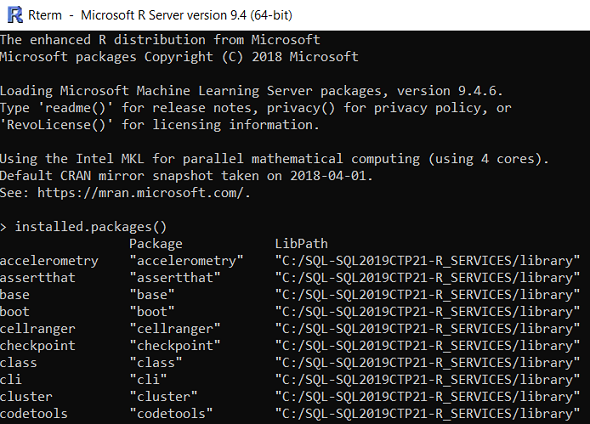The height and width of the screenshot is (424, 590).
Task: Click the quoted "checkpoint" package value
Action: (175, 346)
